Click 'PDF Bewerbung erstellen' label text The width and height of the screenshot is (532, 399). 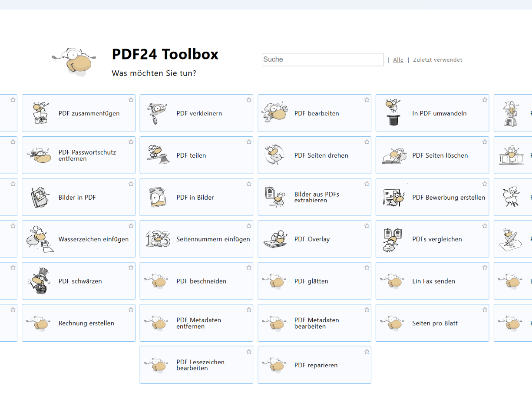[449, 198]
